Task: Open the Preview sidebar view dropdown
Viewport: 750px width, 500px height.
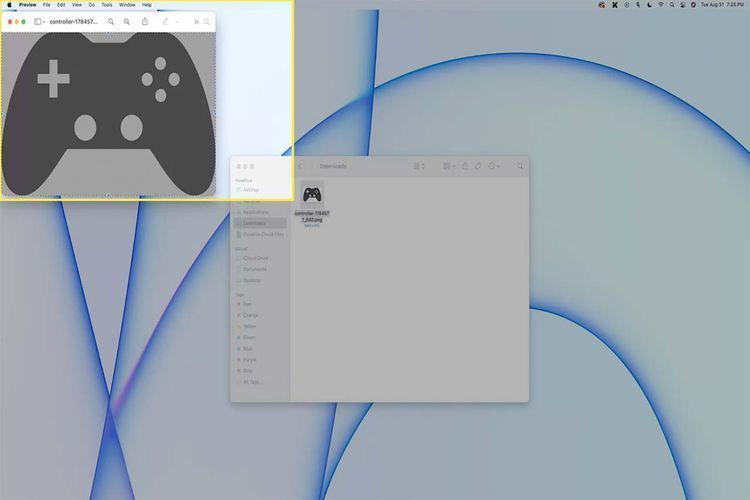Action: [x=40, y=21]
